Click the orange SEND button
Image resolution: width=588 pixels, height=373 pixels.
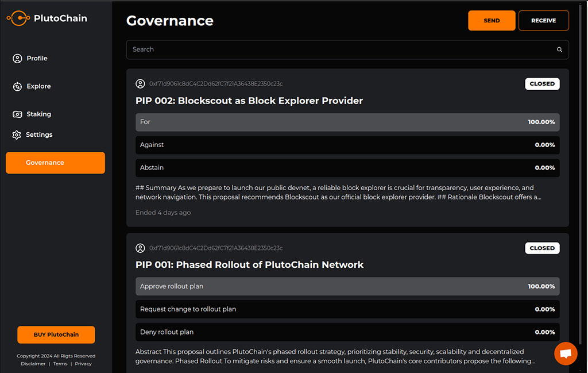(492, 21)
